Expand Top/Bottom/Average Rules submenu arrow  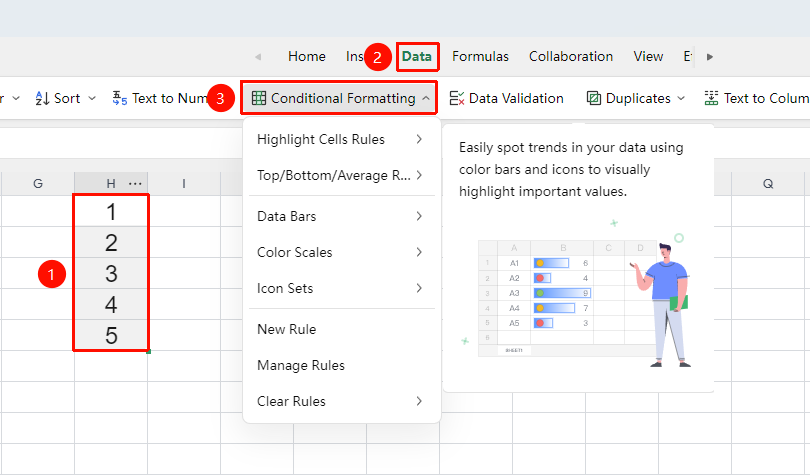click(419, 176)
